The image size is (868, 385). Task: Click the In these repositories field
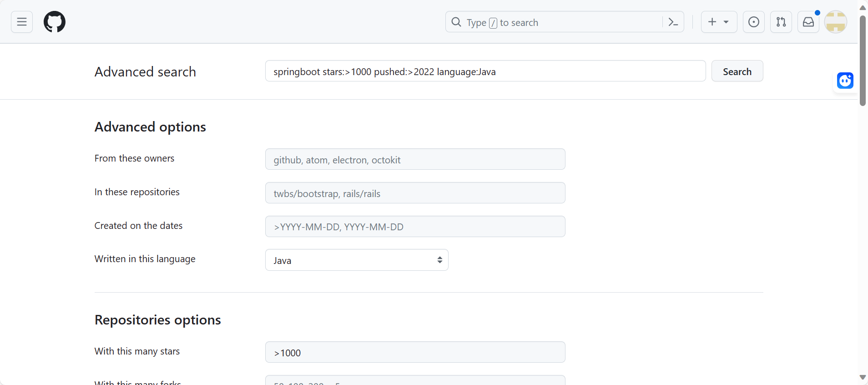tap(415, 193)
